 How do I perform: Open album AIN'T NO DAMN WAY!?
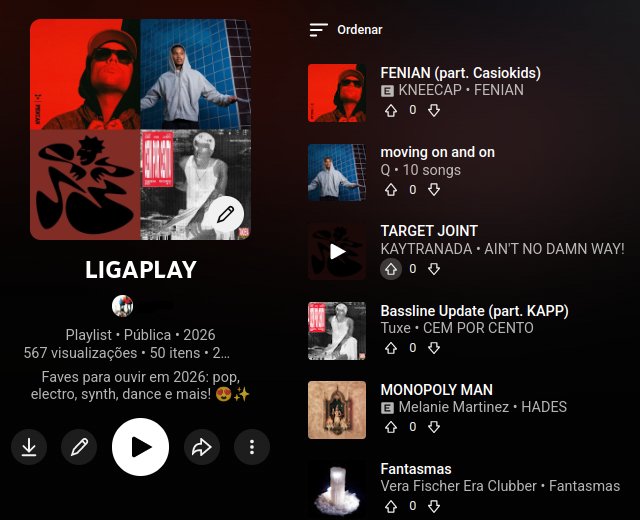[x=554, y=249]
